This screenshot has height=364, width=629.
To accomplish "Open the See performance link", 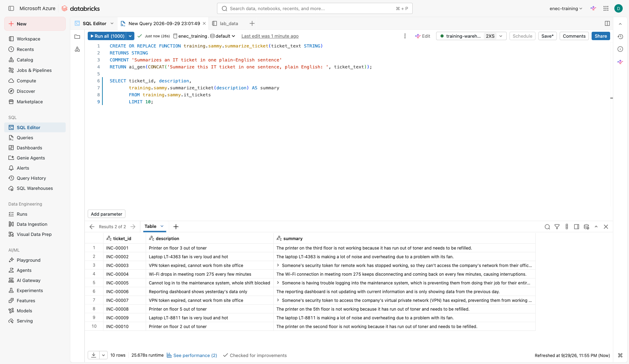I will click(x=192, y=355).
